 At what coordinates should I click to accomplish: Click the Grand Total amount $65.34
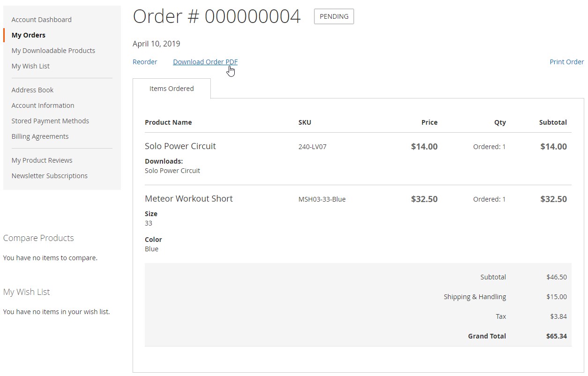556,336
